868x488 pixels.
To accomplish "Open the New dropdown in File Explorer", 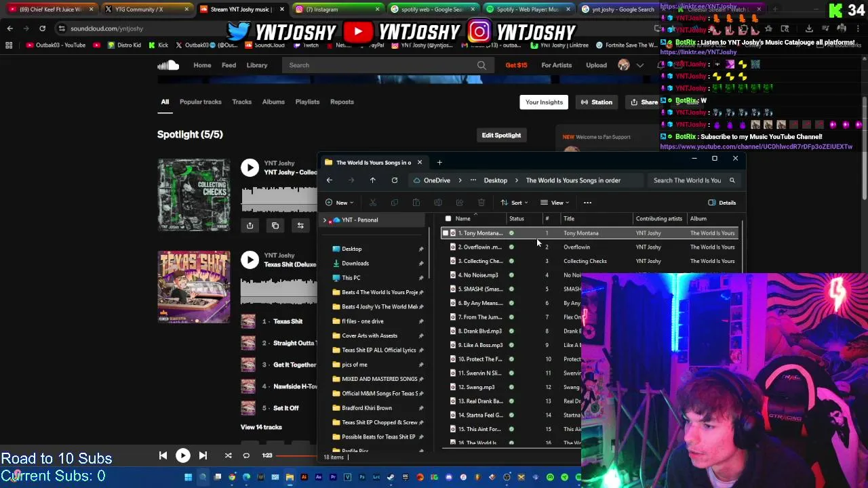I will [x=339, y=203].
